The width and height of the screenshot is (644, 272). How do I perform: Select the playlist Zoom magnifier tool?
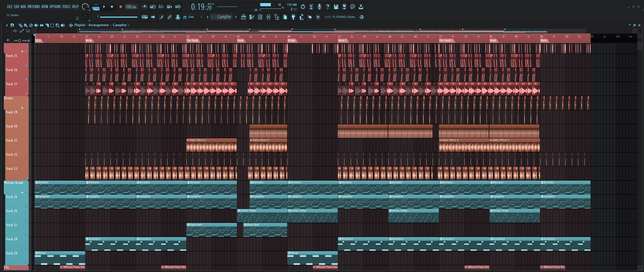tap(57, 25)
